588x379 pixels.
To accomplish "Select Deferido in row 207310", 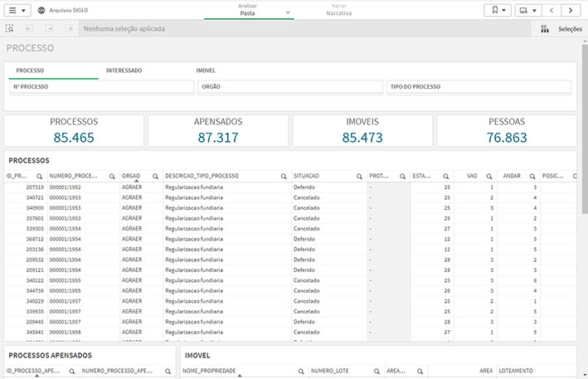I will 304,187.
